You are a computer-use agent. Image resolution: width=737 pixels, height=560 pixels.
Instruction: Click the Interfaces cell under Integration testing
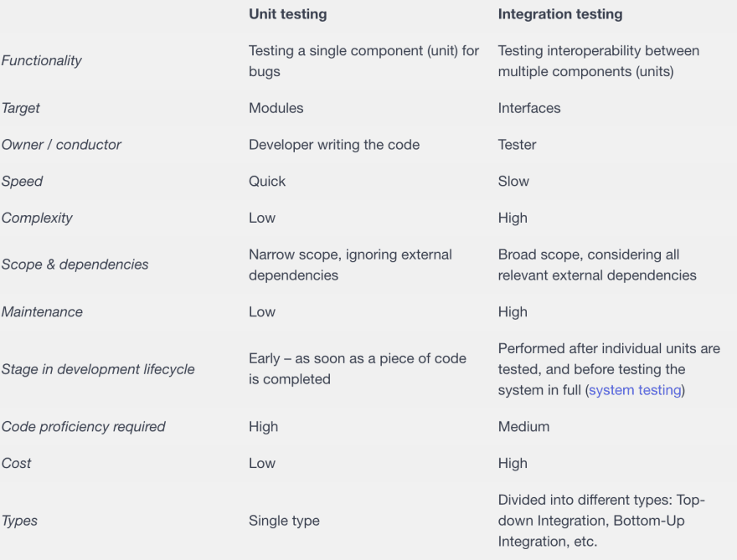[x=529, y=108]
